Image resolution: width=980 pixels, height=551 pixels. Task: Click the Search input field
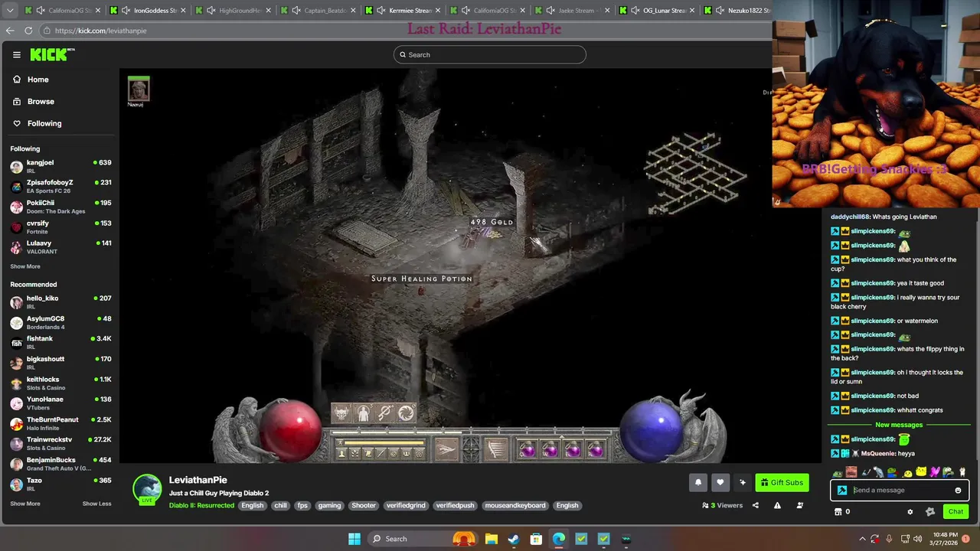pyautogui.click(x=490, y=54)
